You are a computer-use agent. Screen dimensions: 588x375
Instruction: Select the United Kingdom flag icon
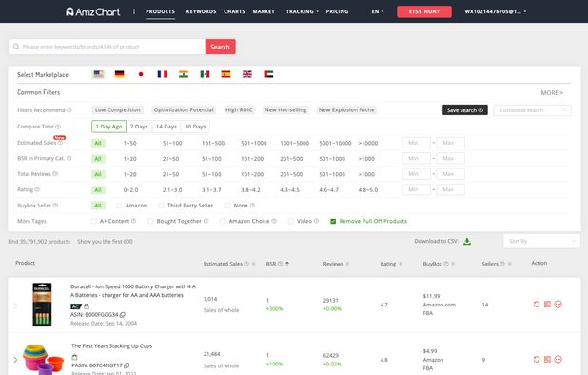(247, 74)
